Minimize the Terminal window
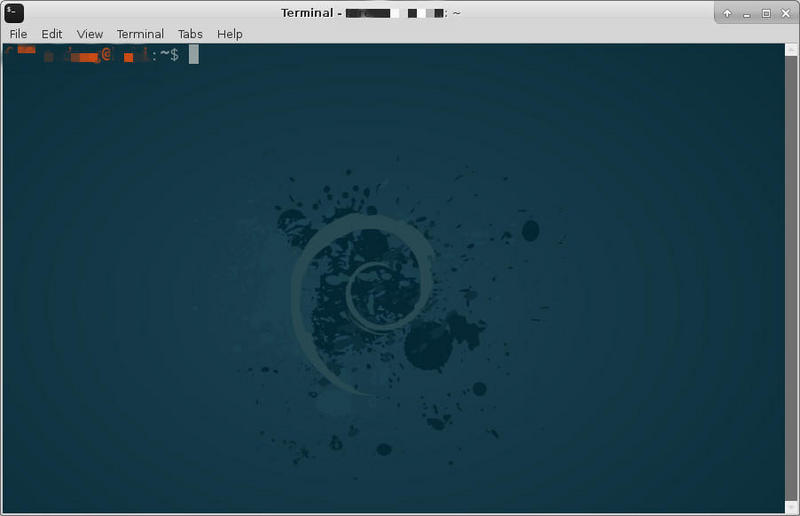This screenshot has width=800, height=516. pyautogui.click(x=747, y=14)
